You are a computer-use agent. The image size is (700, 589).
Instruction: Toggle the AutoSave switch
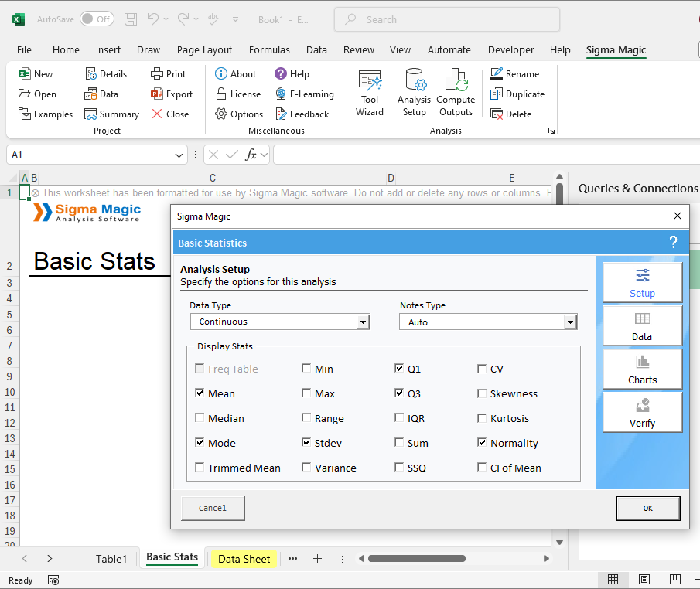point(97,19)
